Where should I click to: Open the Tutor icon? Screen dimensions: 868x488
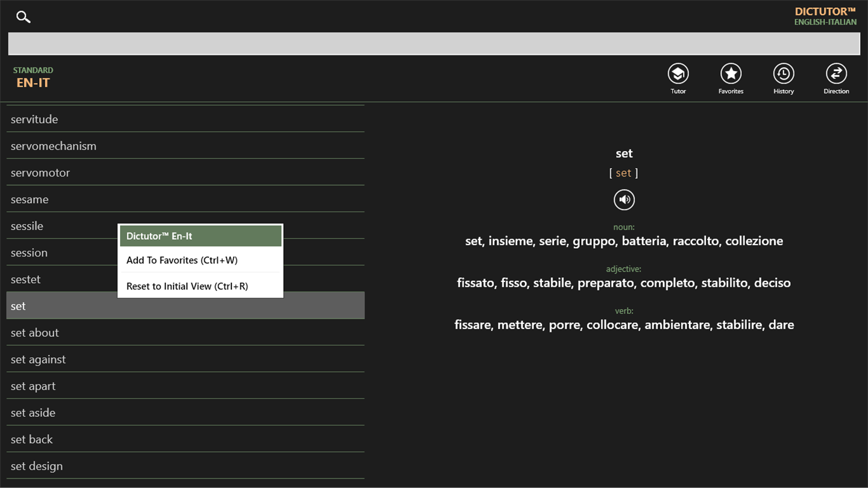678,74
